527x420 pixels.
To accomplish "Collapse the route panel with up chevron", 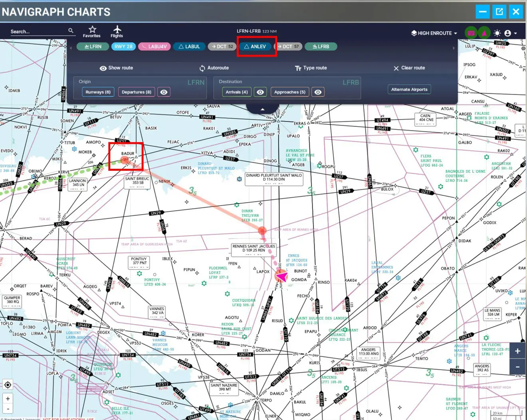I will (262, 109).
